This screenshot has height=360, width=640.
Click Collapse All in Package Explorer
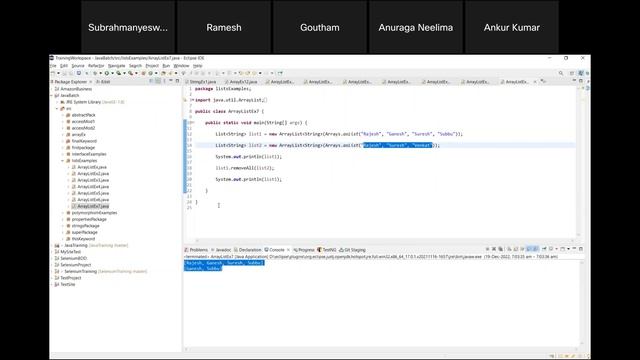click(151, 81)
